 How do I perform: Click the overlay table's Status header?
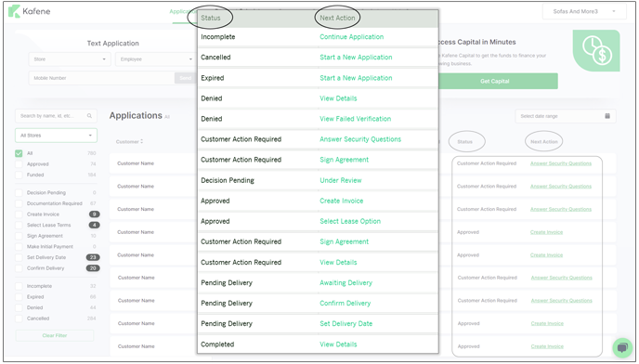coord(210,18)
